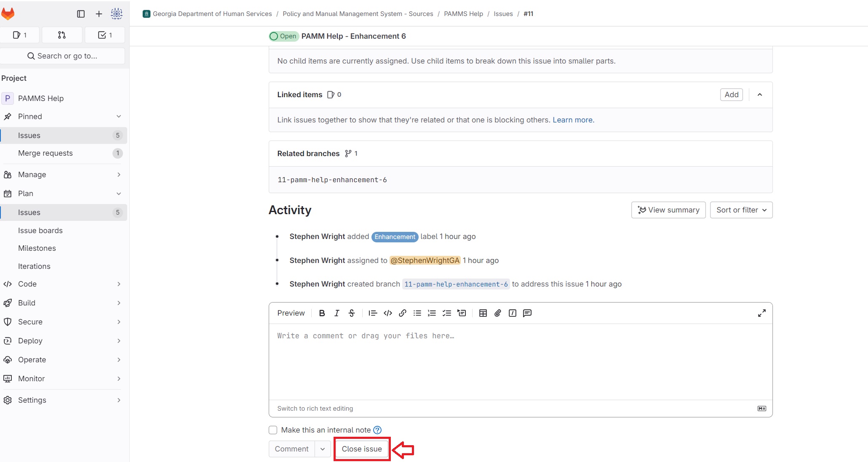Open Policy and Manual Management System breadcrumb

click(358, 14)
